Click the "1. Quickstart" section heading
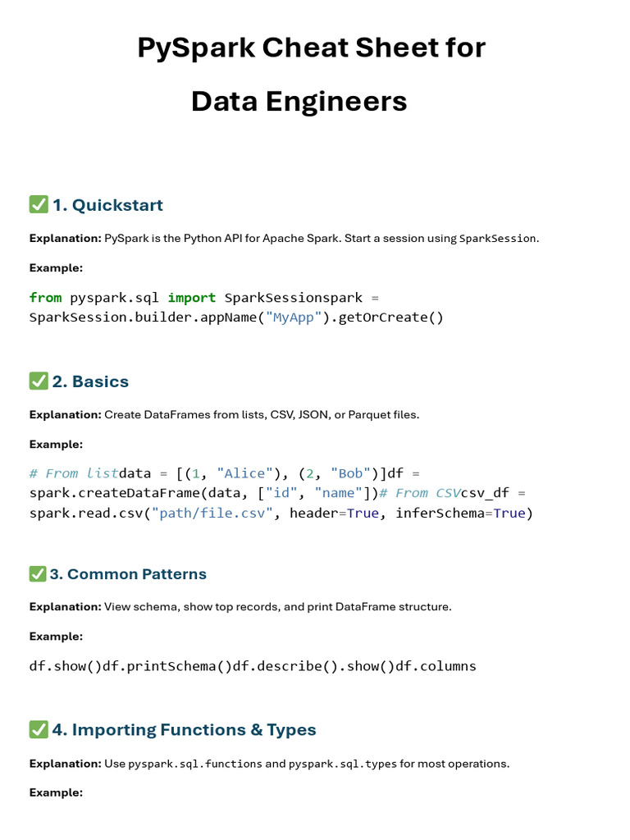 [107, 205]
